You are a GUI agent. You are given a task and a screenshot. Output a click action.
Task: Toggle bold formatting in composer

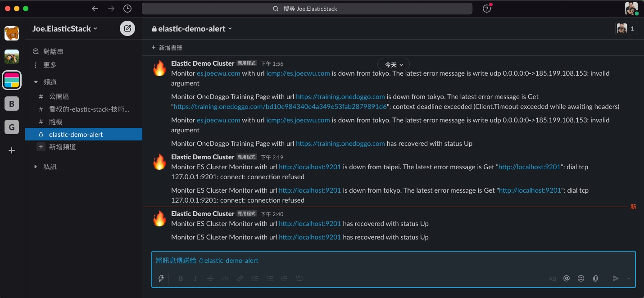[x=181, y=278]
